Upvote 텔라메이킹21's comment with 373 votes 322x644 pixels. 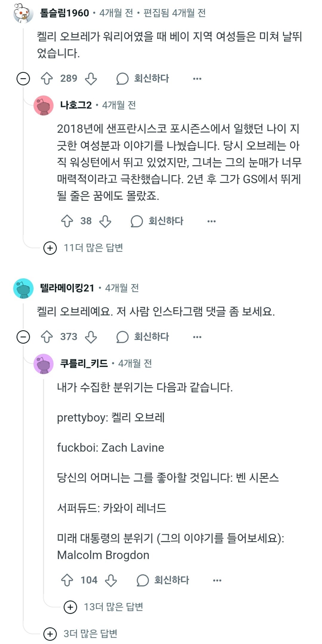47,337
